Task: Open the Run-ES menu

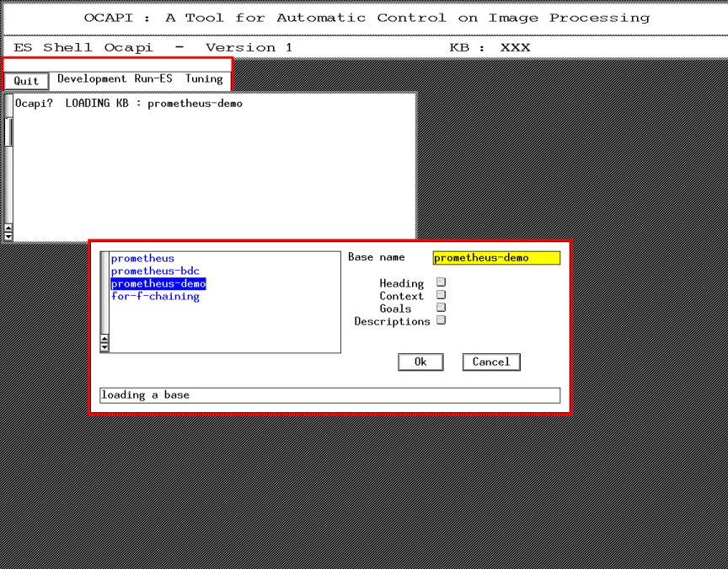Action: click(153, 79)
